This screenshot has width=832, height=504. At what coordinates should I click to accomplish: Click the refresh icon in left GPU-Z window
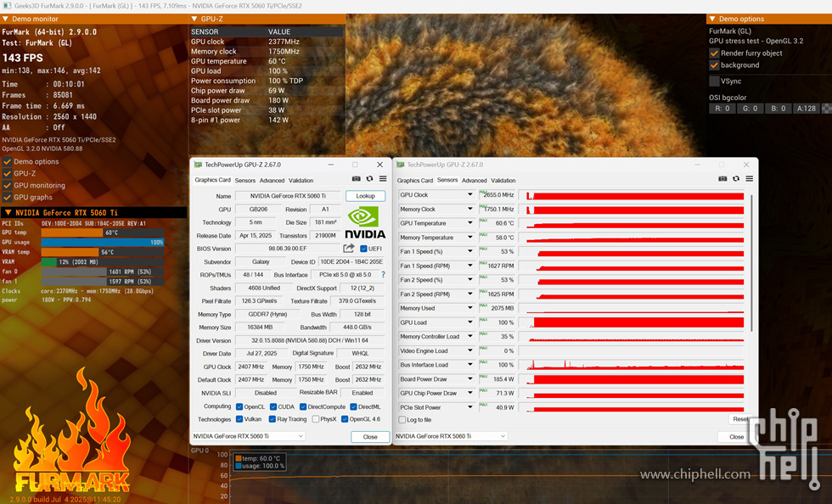coord(369,179)
